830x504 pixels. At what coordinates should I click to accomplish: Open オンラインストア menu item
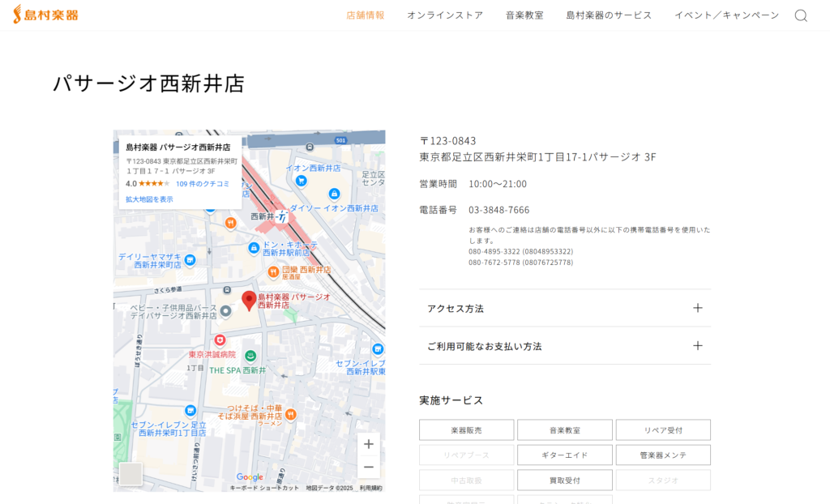coord(445,15)
